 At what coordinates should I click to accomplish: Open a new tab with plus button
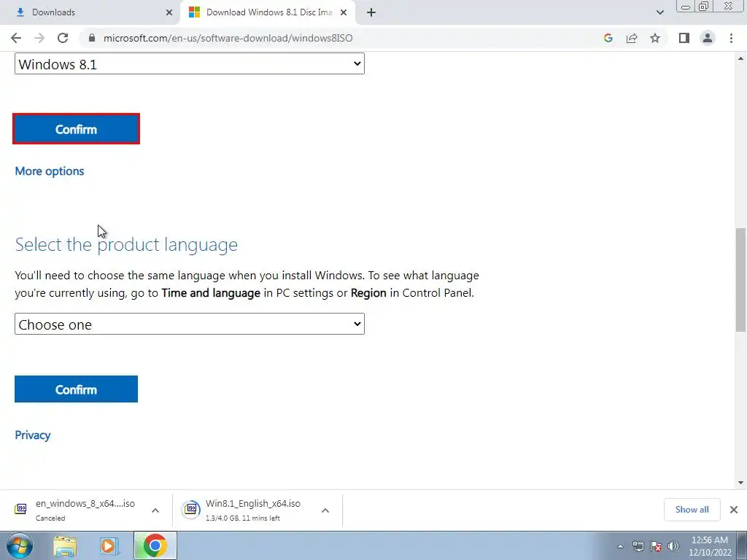[371, 12]
